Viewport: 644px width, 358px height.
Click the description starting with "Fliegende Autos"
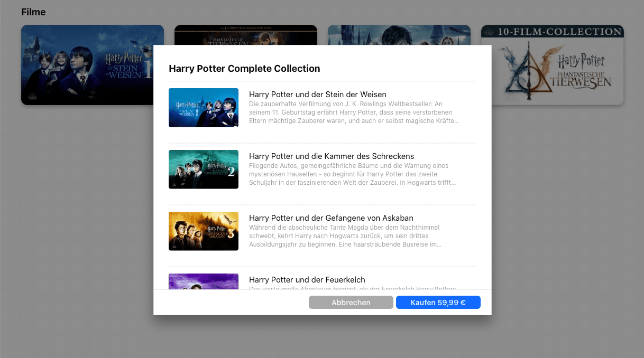(x=352, y=174)
